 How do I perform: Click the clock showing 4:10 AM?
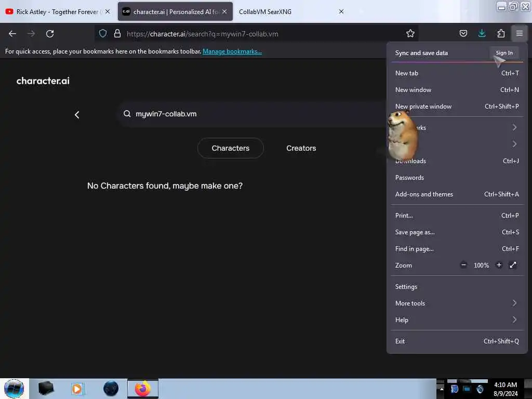click(x=506, y=389)
